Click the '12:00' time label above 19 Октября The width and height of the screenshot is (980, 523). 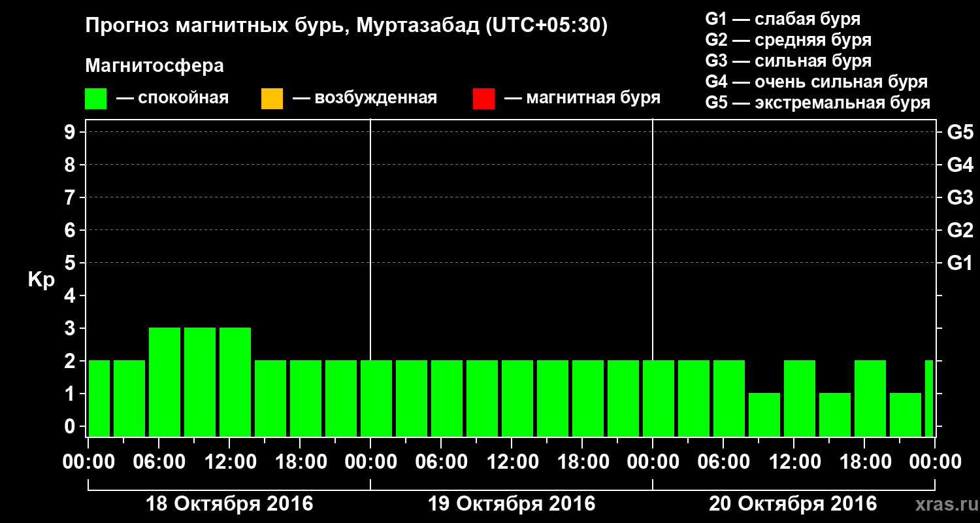[x=512, y=462]
